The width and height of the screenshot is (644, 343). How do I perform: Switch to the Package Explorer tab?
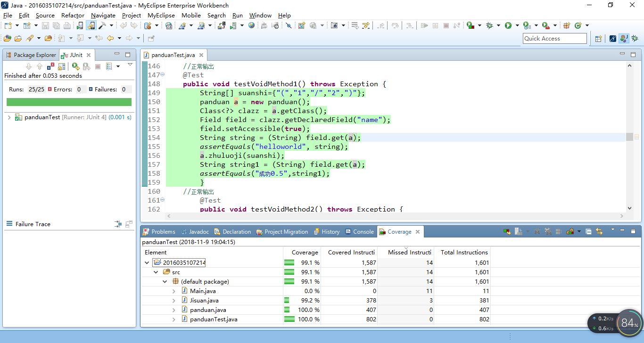coord(31,55)
